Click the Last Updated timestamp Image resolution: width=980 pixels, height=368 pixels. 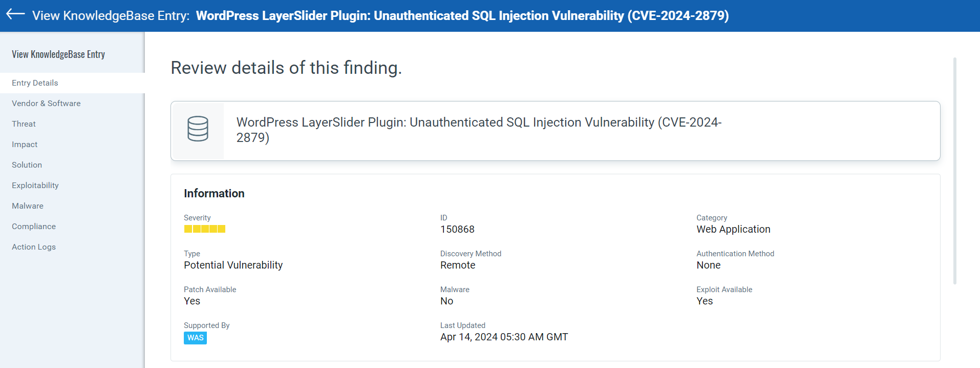coord(504,337)
